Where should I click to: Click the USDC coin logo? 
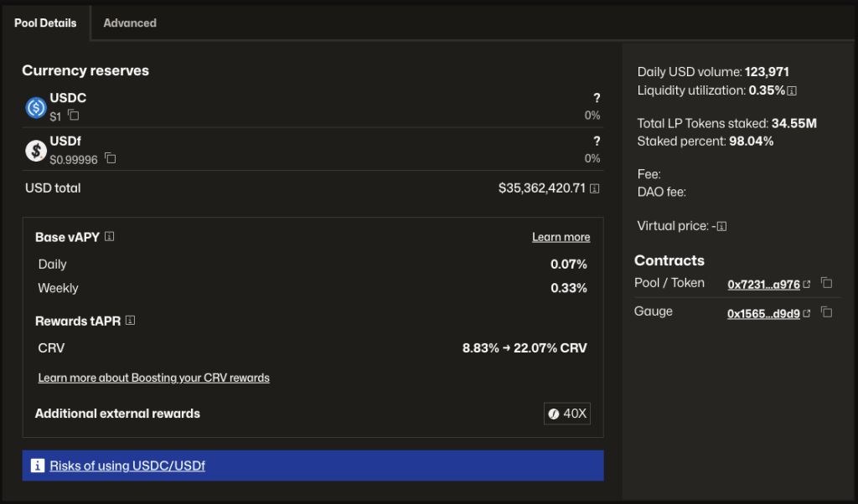pos(36,107)
